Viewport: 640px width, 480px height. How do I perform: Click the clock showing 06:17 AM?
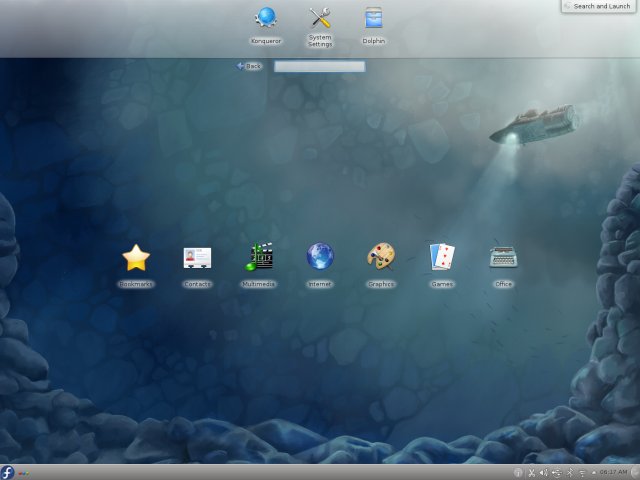pyautogui.click(x=614, y=472)
